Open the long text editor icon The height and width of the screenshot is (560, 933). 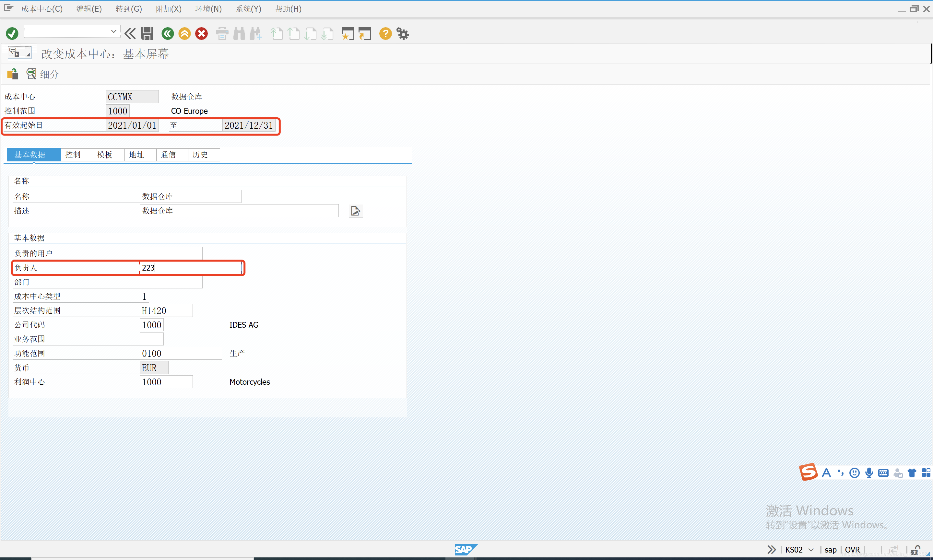356,211
